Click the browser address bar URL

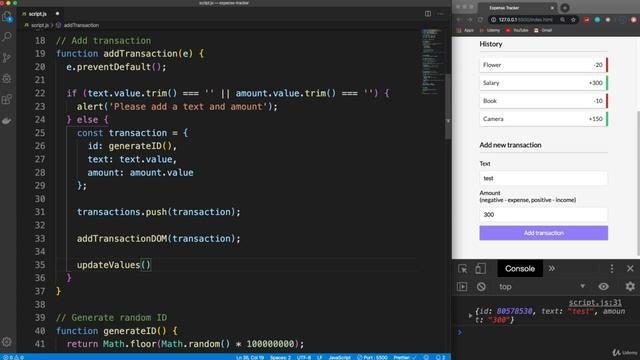(525, 20)
